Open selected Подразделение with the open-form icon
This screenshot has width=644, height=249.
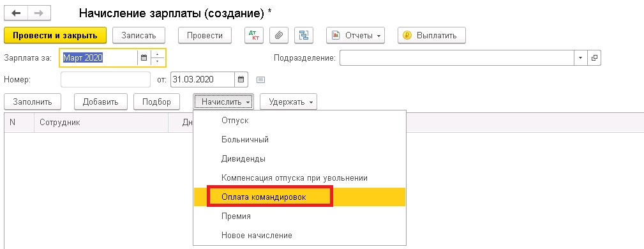pyautogui.click(x=594, y=58)
